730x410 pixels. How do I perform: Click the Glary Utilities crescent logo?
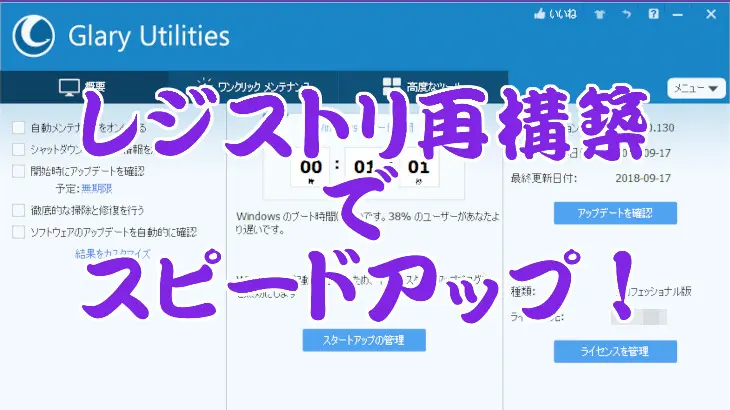pos(33,36)
